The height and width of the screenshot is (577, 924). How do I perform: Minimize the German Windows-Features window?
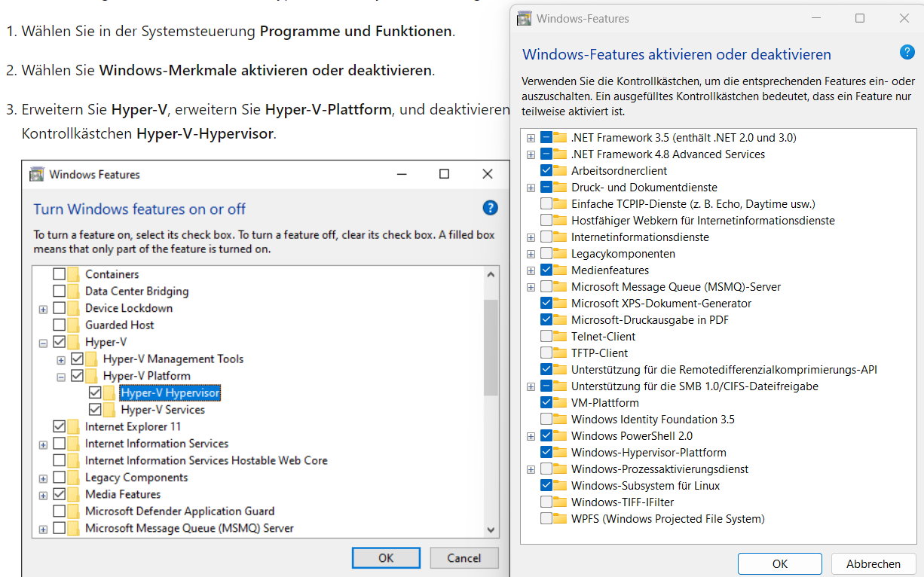click(815, 18)
